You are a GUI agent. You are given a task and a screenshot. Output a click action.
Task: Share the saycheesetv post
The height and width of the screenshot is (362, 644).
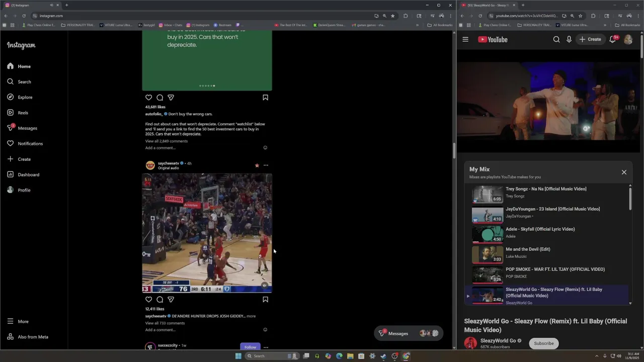171,300
